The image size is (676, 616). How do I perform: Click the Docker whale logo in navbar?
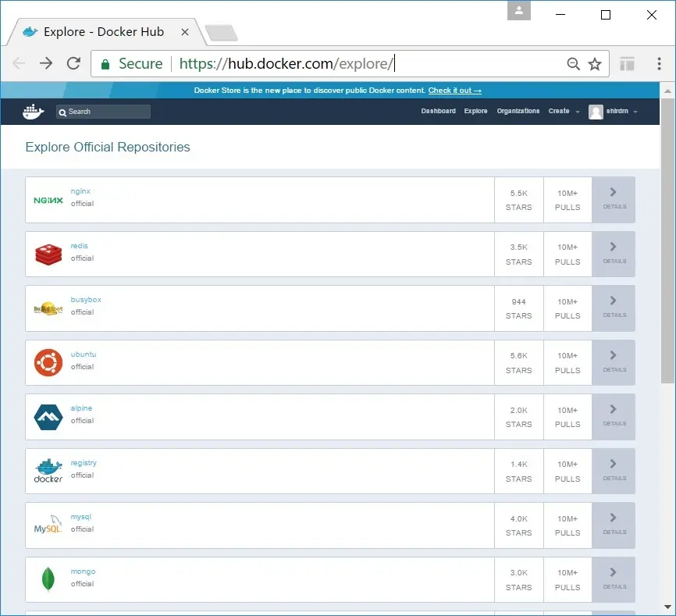coord(34,112)
